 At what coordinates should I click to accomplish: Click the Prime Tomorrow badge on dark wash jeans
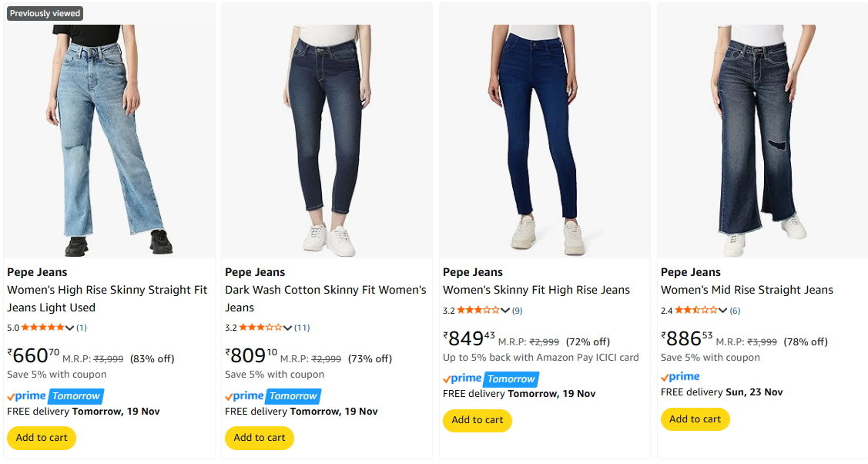[273, 396]
